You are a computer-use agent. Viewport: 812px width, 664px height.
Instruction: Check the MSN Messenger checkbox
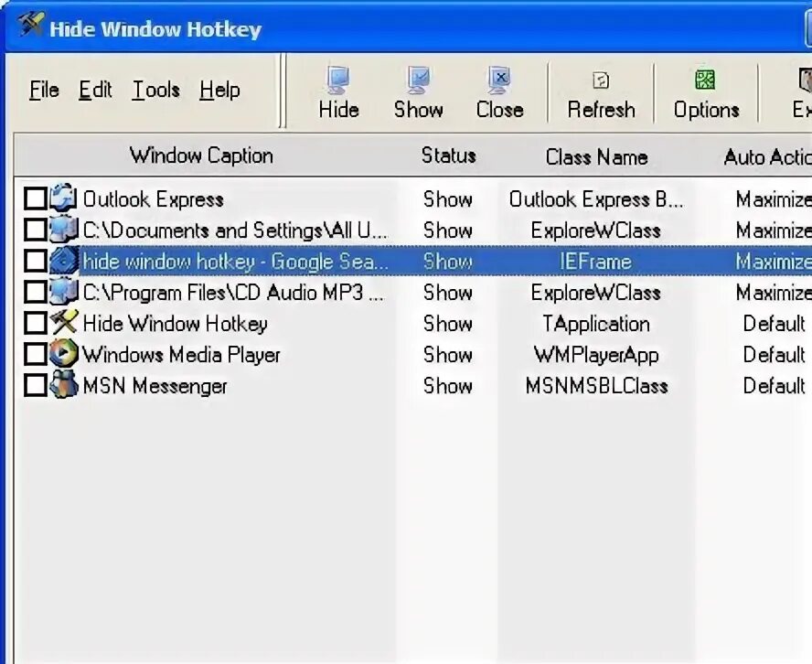[x=36, y=385]
